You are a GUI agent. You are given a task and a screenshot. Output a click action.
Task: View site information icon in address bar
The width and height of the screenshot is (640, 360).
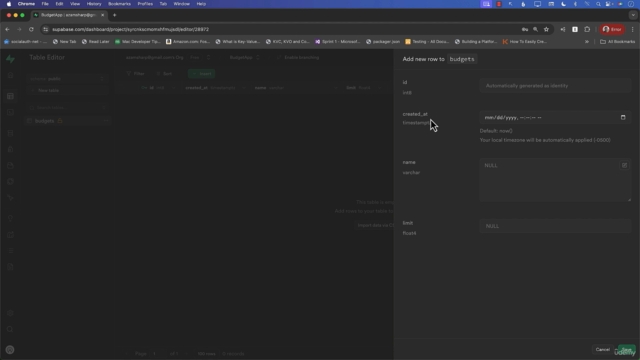tap(46, 29)
